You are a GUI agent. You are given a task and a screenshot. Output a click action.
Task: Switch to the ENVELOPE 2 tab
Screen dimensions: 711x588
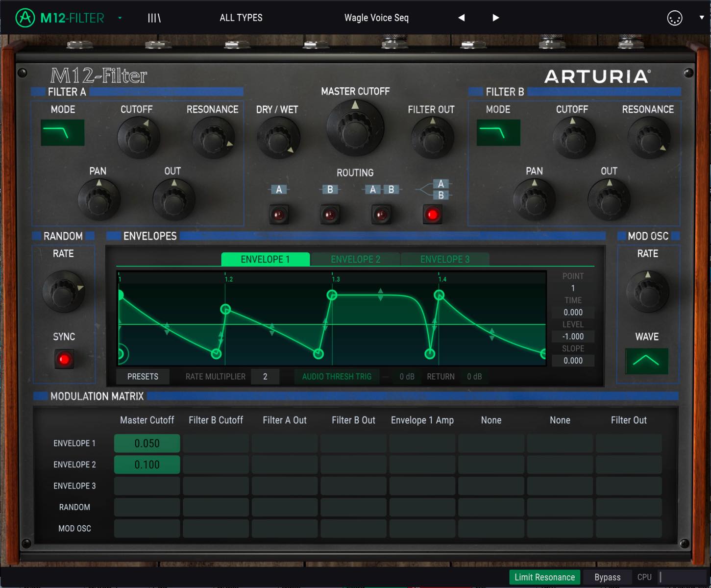(355, 259)
